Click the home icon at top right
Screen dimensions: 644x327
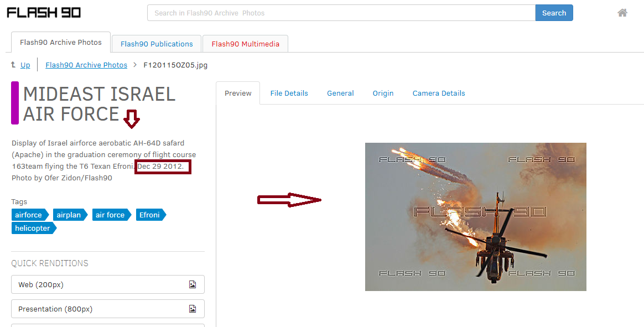(x=622, y=13)
